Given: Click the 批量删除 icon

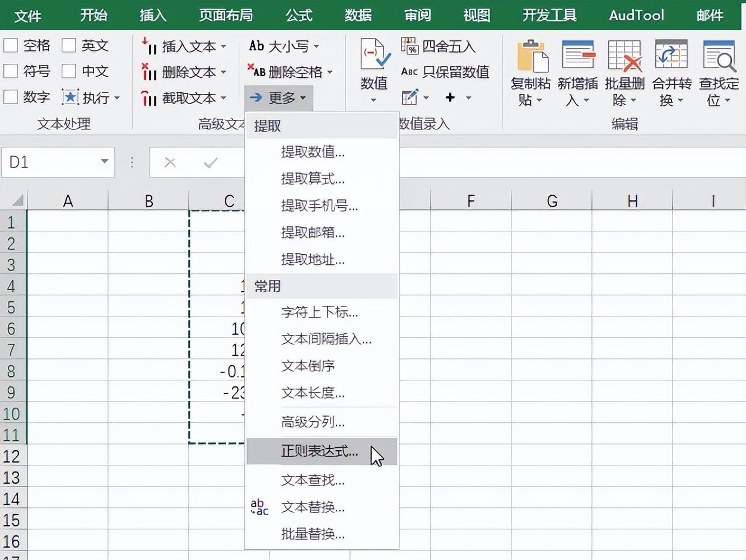Looking at the screenshot, I should tap(625, 56).
